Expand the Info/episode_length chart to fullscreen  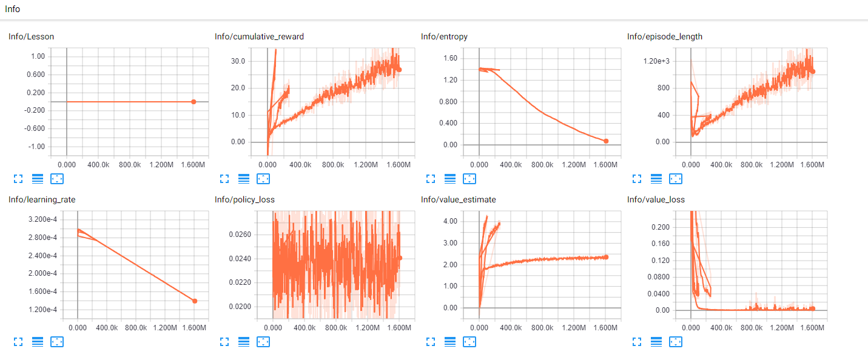636,179
